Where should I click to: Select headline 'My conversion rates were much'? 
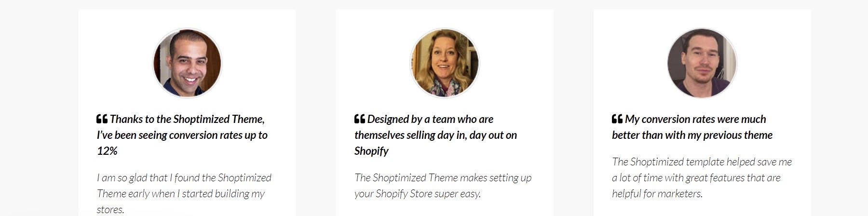click(695, 119)
